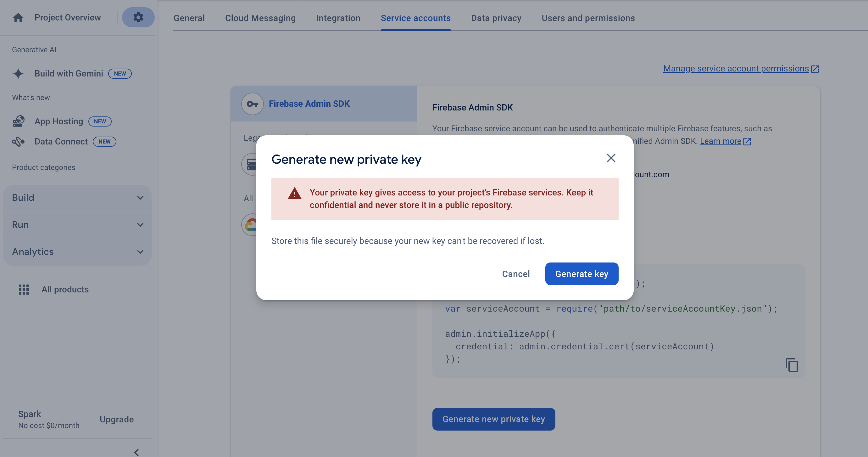
Task: Click the serviceAccountKey.json code line
Action: coord(611,309)
